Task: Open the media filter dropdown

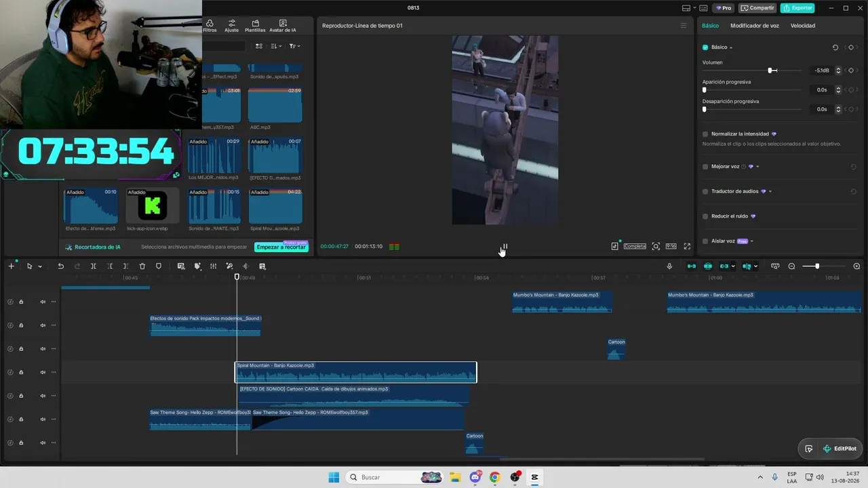Action: [x=294, y=46]
